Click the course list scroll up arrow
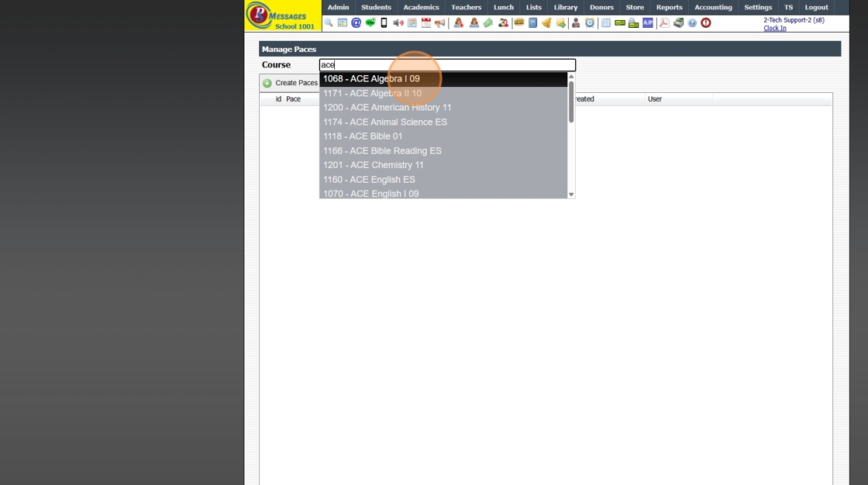The height and width of the screenshot is (485, 868). [571, 77]
